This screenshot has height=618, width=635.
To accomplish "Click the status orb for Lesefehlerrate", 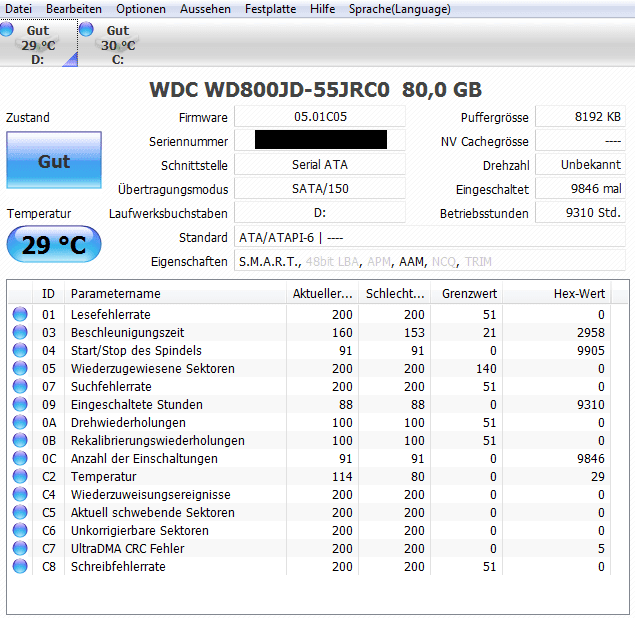I will pos(20,314).
